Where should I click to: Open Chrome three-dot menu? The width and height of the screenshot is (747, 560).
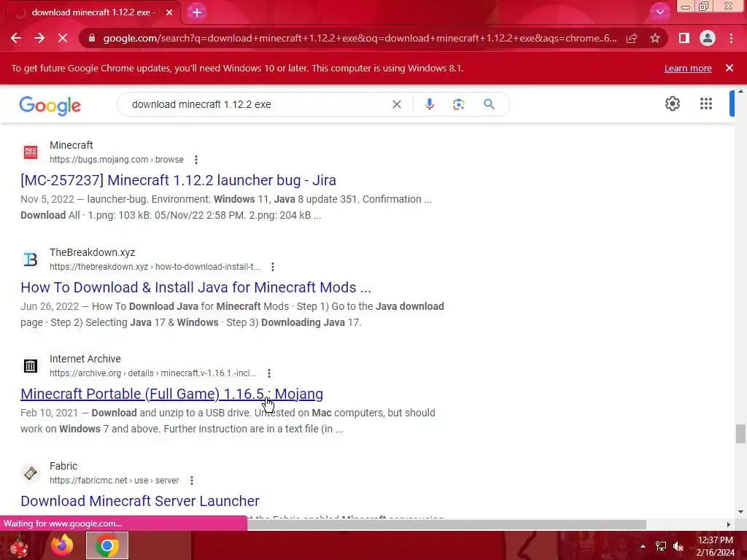click(731, 38)
